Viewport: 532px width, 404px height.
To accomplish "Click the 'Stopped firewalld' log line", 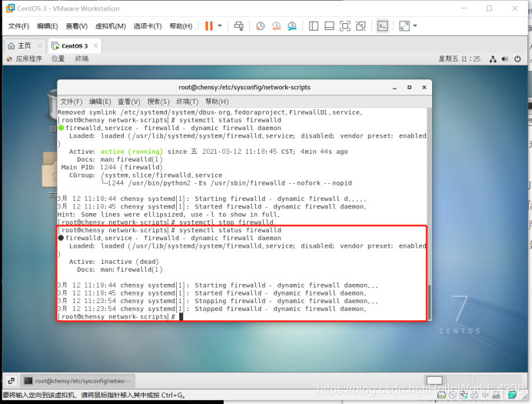I will pyautogui.click(x=212, y=309).
